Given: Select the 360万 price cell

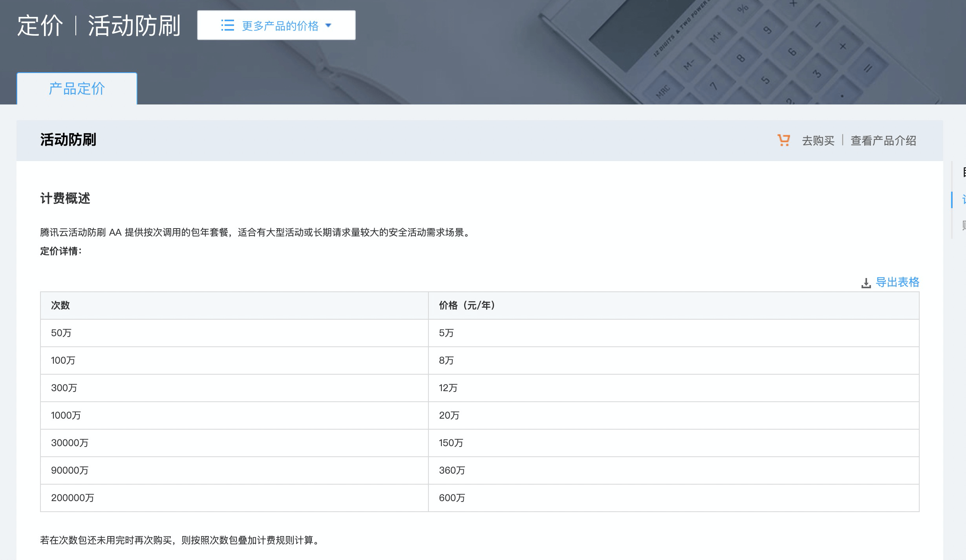Looking at the screenshot, I should pyautogui.click(x=673, y=470).
